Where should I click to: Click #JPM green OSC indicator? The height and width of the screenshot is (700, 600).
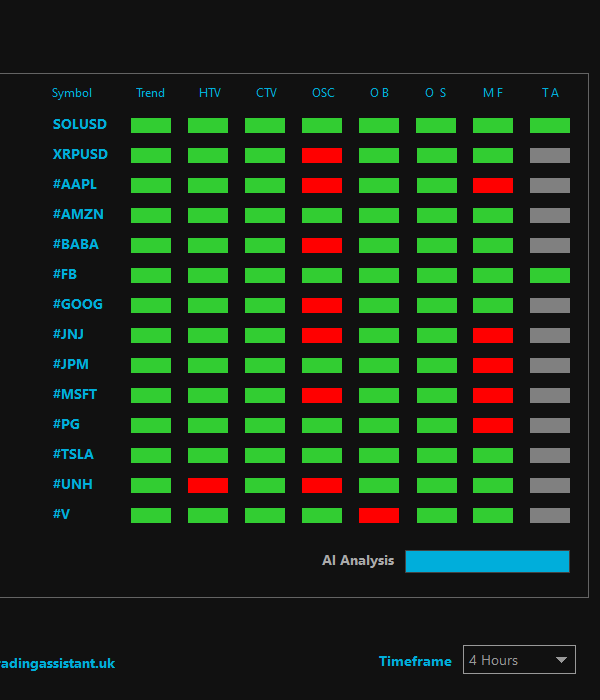click(322, 365)
